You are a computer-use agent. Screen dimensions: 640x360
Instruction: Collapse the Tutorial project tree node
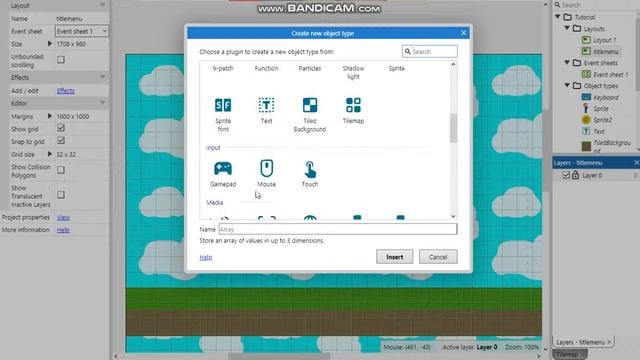[x=558, y=17]
